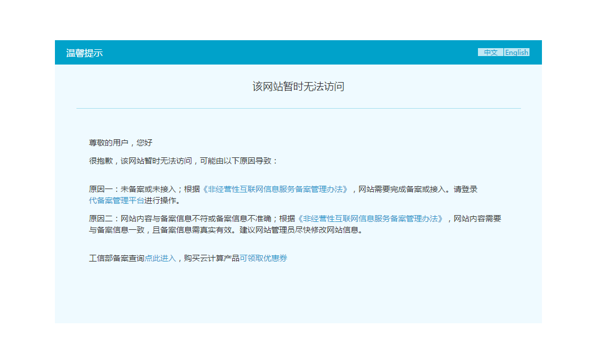Image resolution: width=615 pixels, height=364 pixels.
Task: Click the 可领取优惠券 link
Action: pyautogui.click(x=263, y=258)
